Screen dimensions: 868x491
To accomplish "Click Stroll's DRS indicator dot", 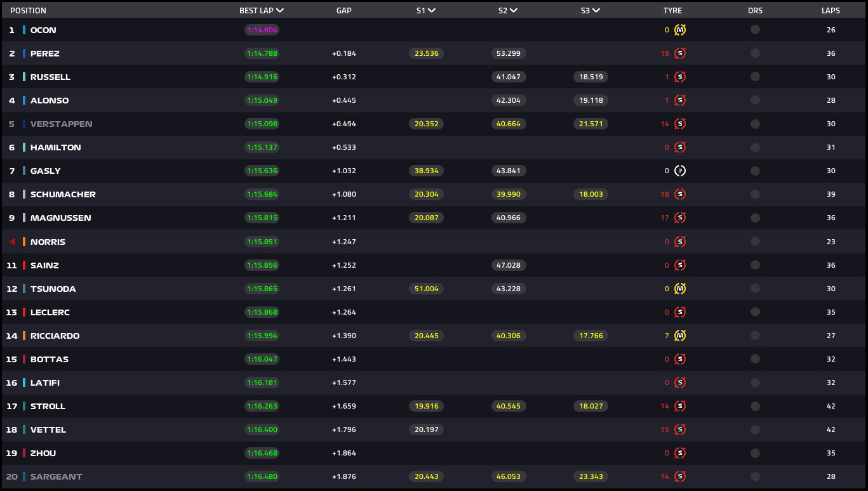I will [755, 406].
